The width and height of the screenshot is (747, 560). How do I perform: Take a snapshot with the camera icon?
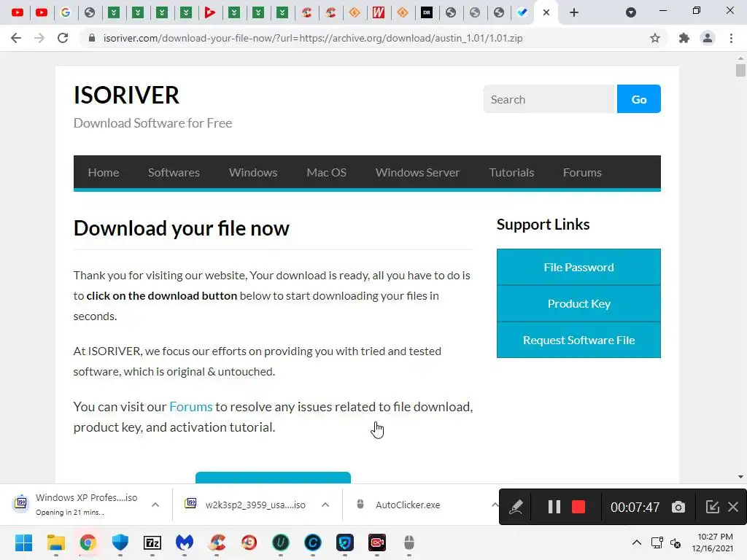[x=678, y=507]
